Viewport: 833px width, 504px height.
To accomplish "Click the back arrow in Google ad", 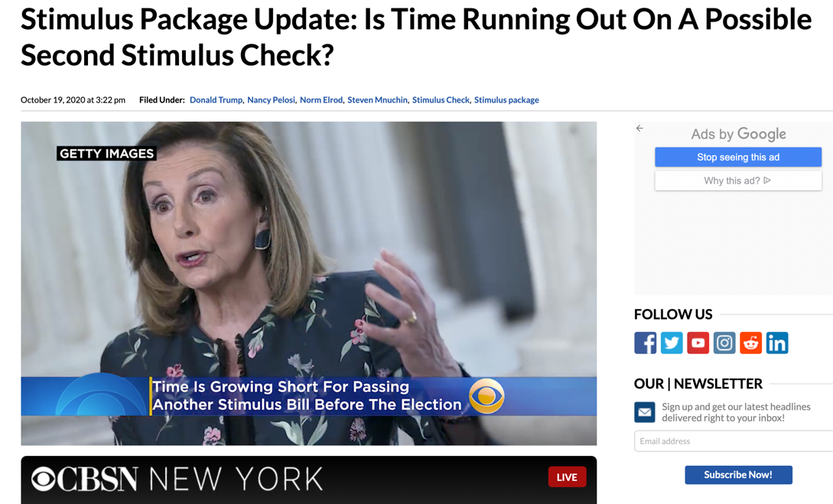I will coord(639,128).
